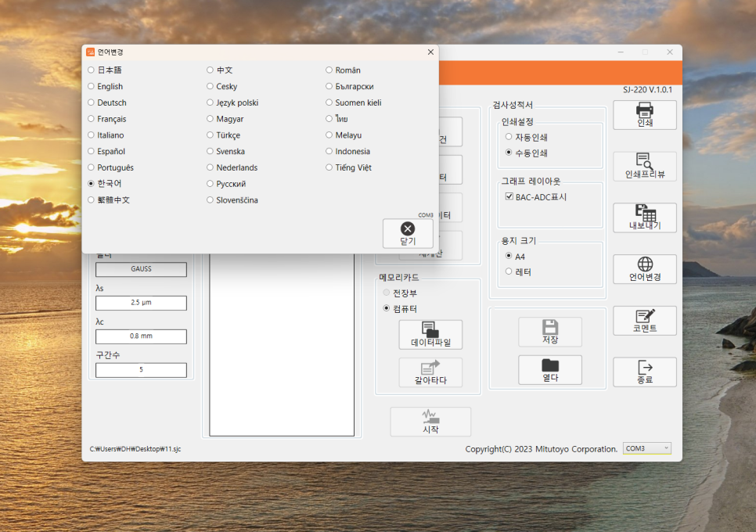This screenshot has width=756, height=532.
Task: Toggle the BAC-ADC표시 checkbox
Action: coord(509,197)
